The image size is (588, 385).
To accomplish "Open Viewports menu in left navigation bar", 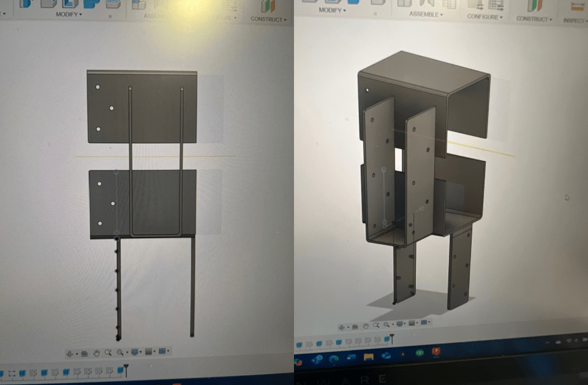I will click(164, 353).
